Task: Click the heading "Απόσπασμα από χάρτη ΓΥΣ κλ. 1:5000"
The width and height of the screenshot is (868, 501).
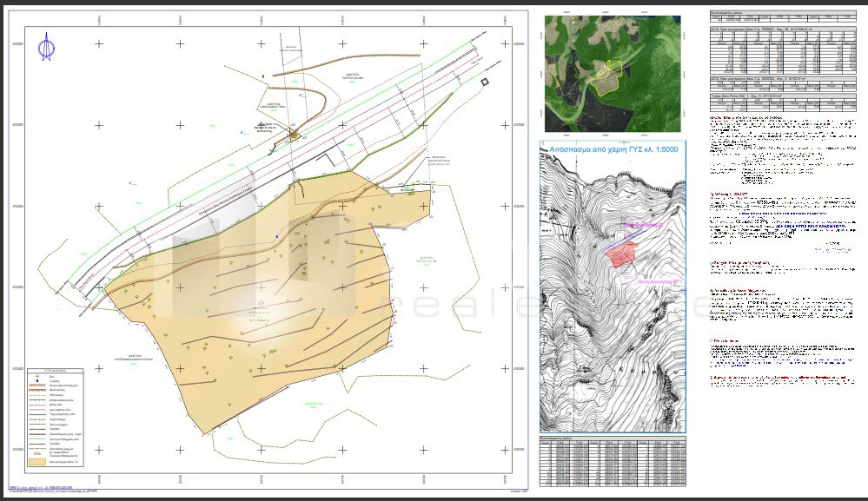Action: click(x=613, y=149)
